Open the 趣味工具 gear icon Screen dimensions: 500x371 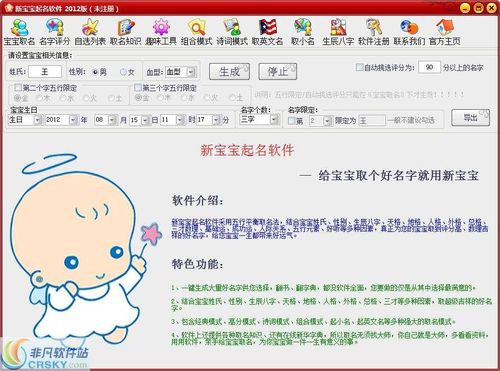(161, 32)
